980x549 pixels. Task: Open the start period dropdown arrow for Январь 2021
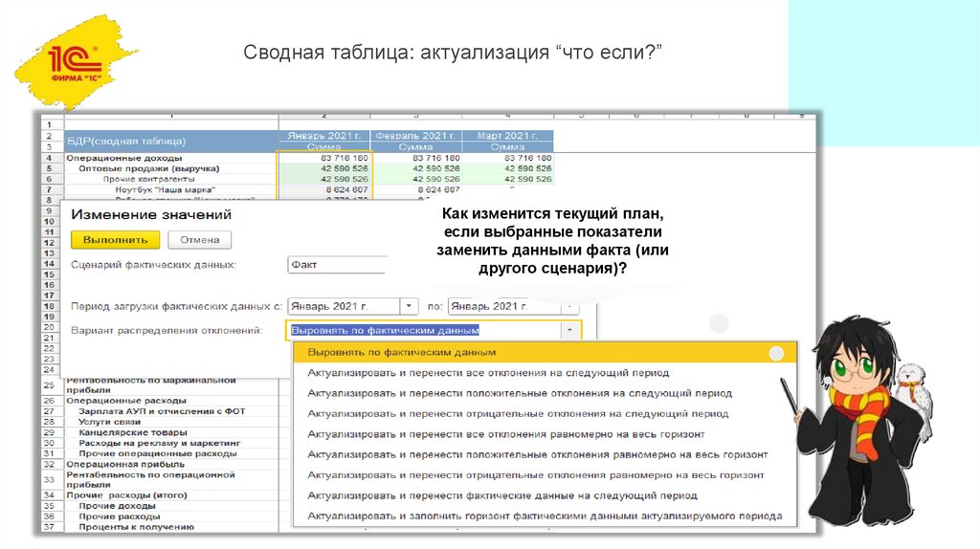[409, 306]
